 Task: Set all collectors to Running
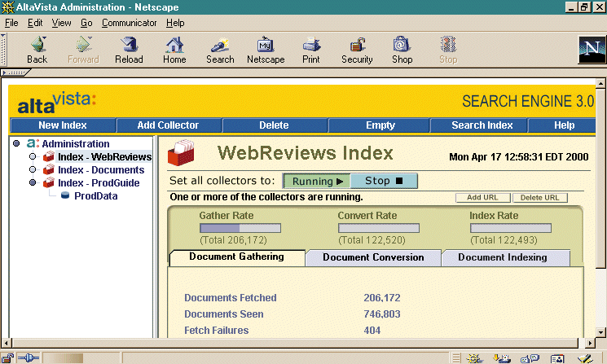(x=317, y=181)
